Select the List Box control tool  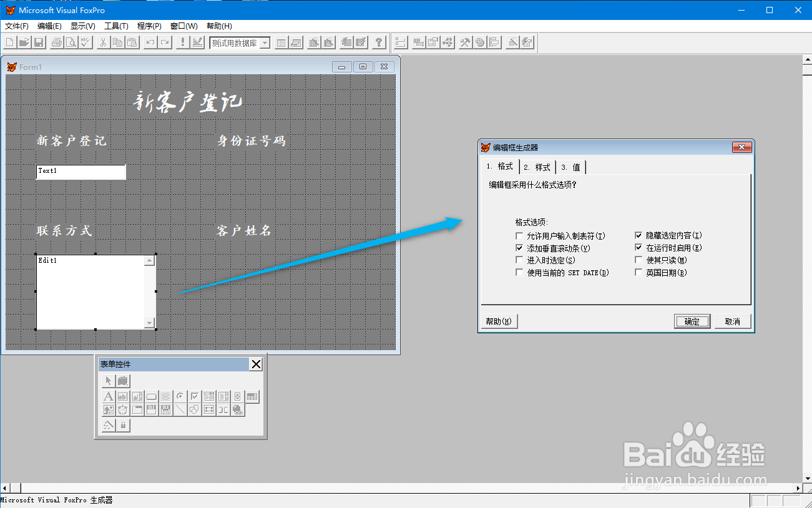click(x=223, y=396)
